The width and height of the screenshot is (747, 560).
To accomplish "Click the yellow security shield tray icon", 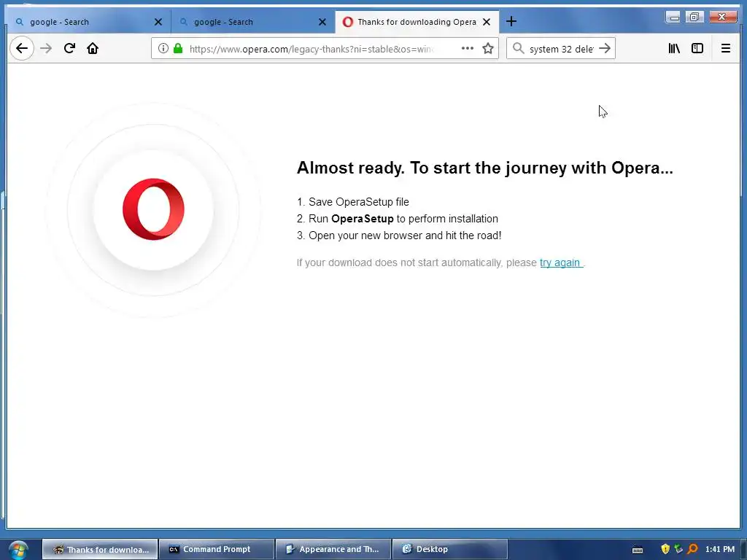I will (665, 549).
